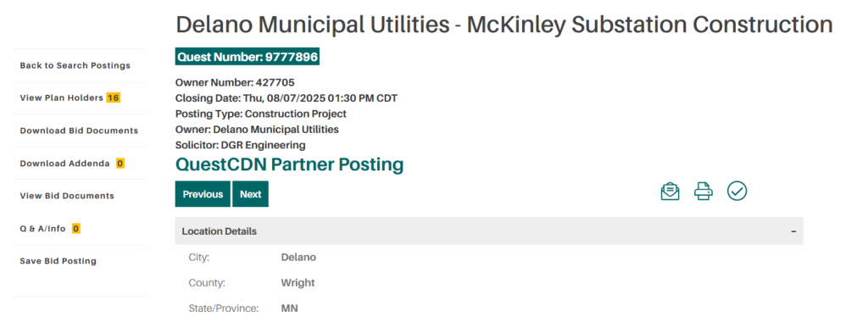The height and width of the screenshot is (317, 868).
Task: Click the email envelope icon
Action: pyautogui.click(x=670, y=191)
